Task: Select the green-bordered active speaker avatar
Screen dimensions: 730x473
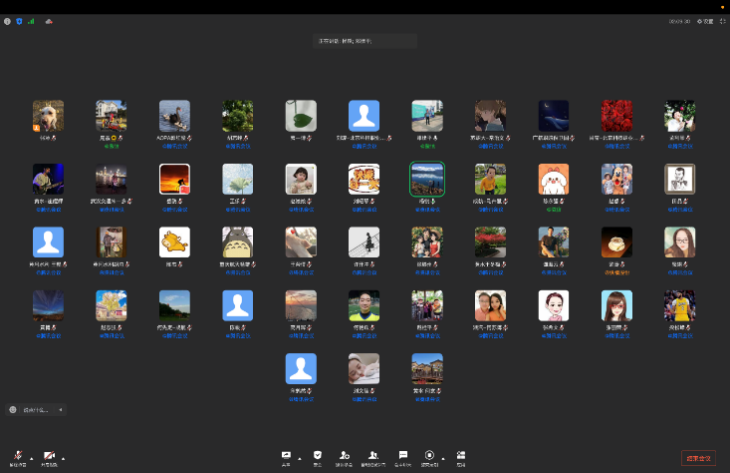Action: click(427, 179)
